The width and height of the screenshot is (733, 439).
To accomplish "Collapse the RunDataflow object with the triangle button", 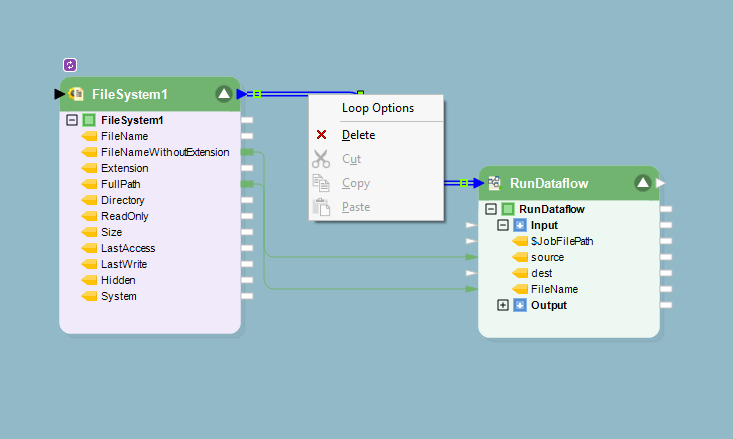I will tap(643, 183).
